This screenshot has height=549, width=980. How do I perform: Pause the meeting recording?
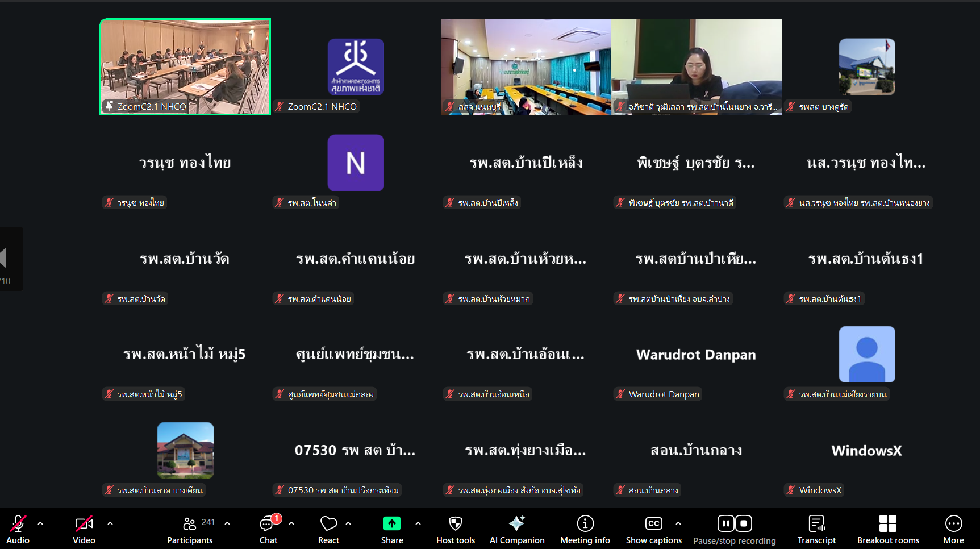click(x=725, y=523)
